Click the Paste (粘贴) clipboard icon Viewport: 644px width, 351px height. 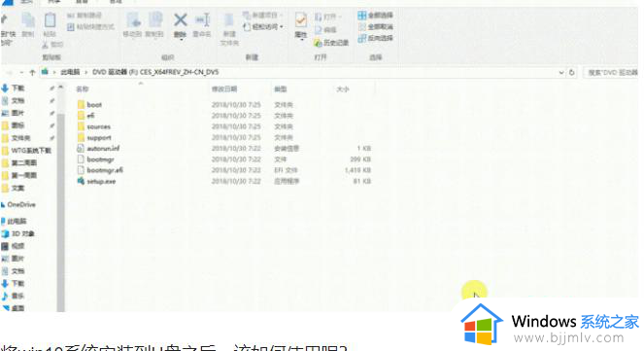tap(51, 24)
